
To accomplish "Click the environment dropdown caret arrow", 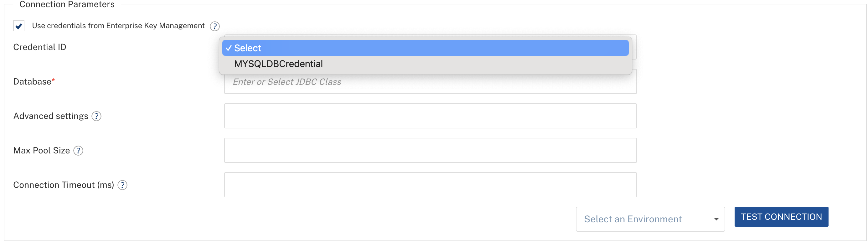I will point(716,220).
